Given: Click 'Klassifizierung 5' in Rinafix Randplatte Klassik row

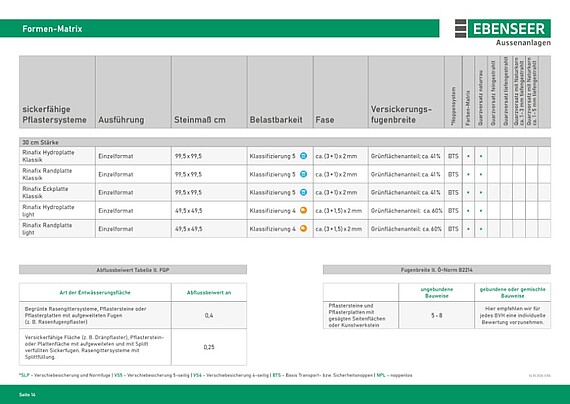Looking at the screenshot, I should (x=273, y=174).
